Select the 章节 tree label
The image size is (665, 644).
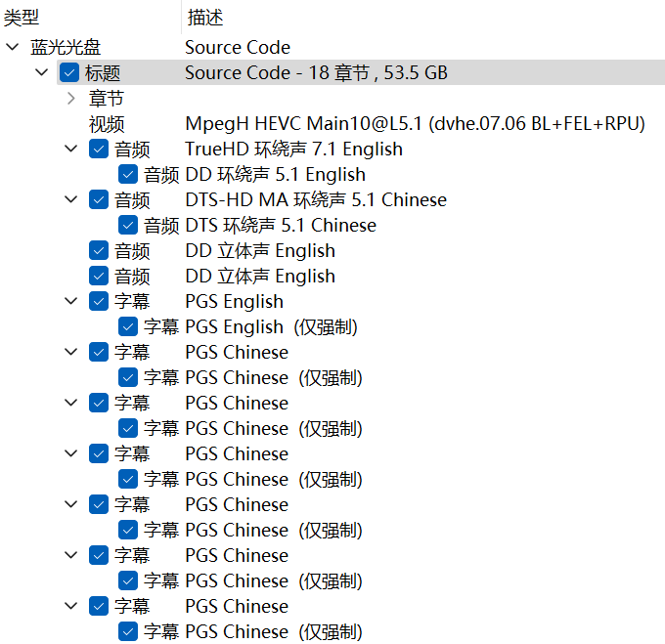tap(106, 99)
